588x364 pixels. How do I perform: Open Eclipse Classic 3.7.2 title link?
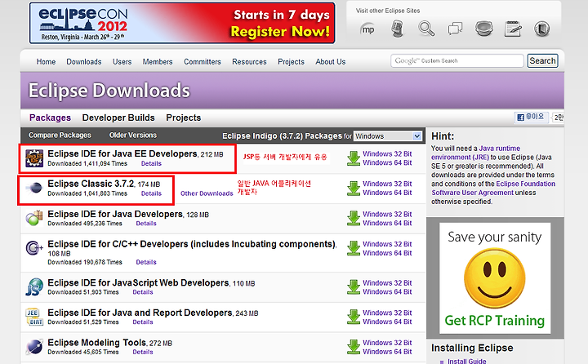tap(91, 184)
